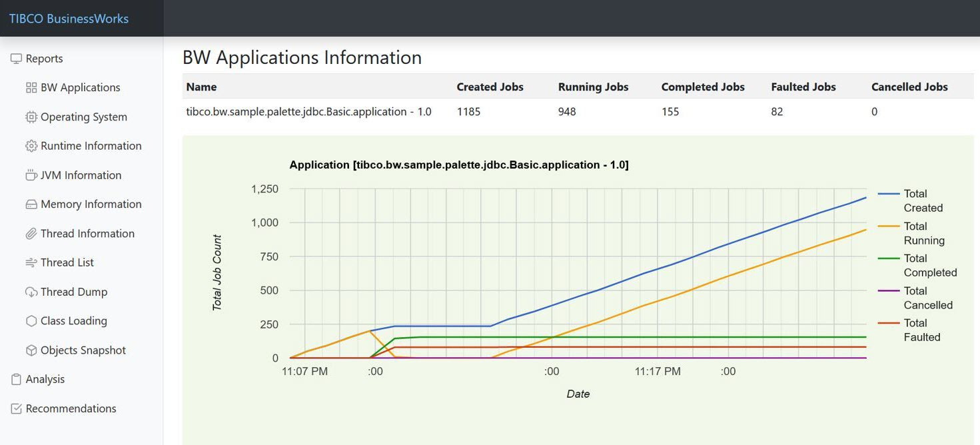980x445 pixels.
Task: Click the Recommendations checkmark icon
Action: (x=16, y=408)
